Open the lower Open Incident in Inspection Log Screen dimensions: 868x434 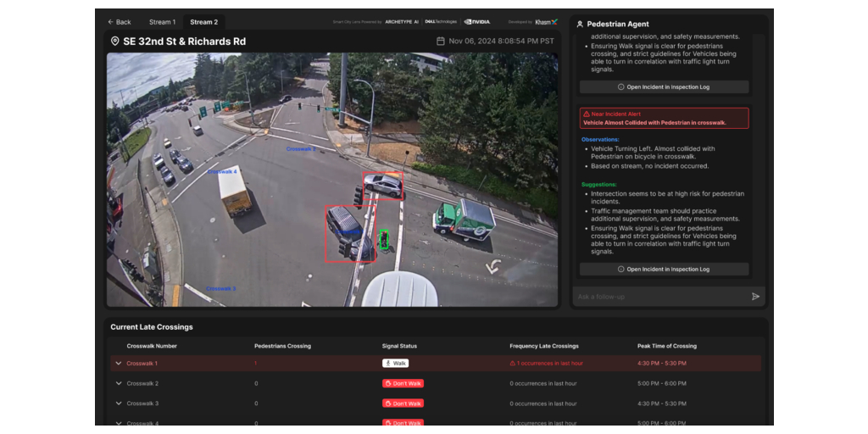pyautogui.click(x=664, y=270)
